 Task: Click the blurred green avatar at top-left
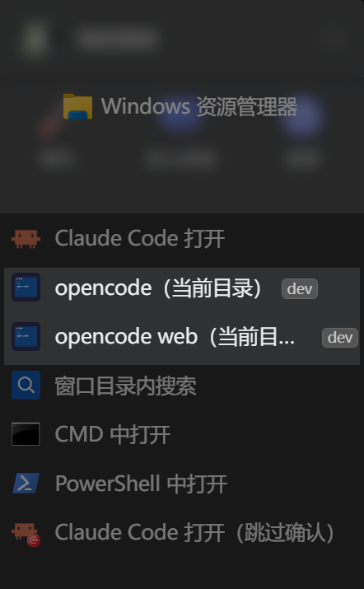click(x=35, y=39)
